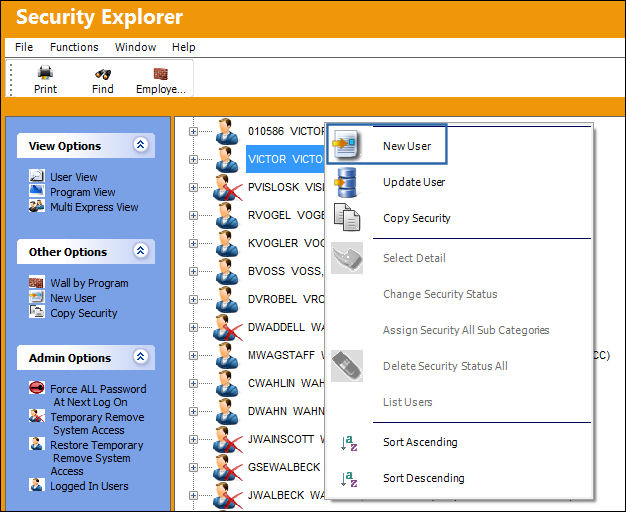Collapse the View Options panel chevron
The height and width of the screenshot is (512, 626).
pyautogui.click(x=141, y=145)
